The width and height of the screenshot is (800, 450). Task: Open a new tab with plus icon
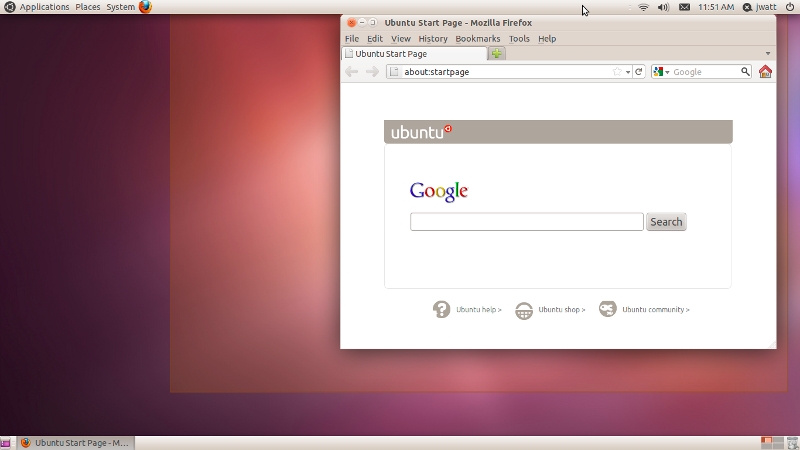[x=496, y=53]
